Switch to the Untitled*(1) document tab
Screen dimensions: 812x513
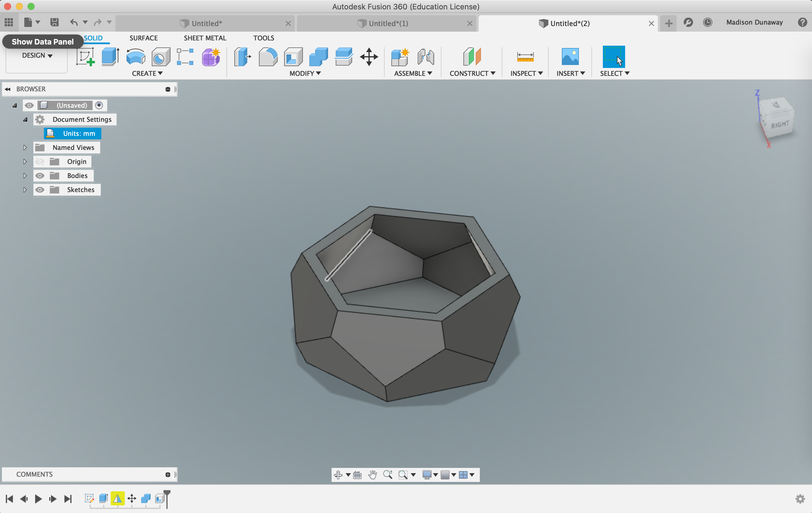tap(388, 24)
